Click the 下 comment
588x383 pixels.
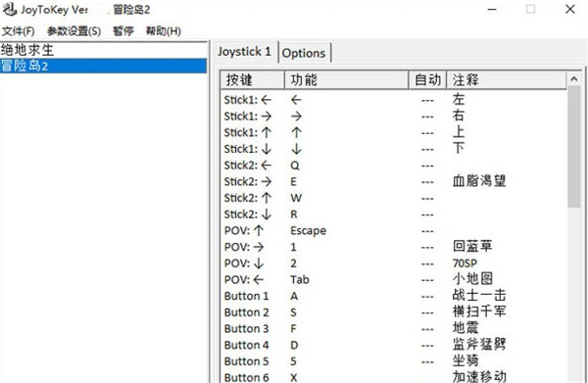click(x=459, y=149)
